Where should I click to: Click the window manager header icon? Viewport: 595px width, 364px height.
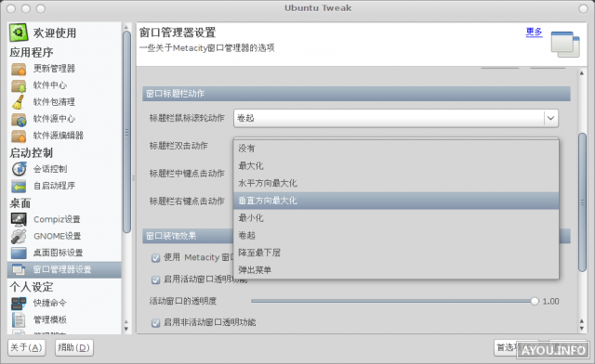[x=565, y=44]
